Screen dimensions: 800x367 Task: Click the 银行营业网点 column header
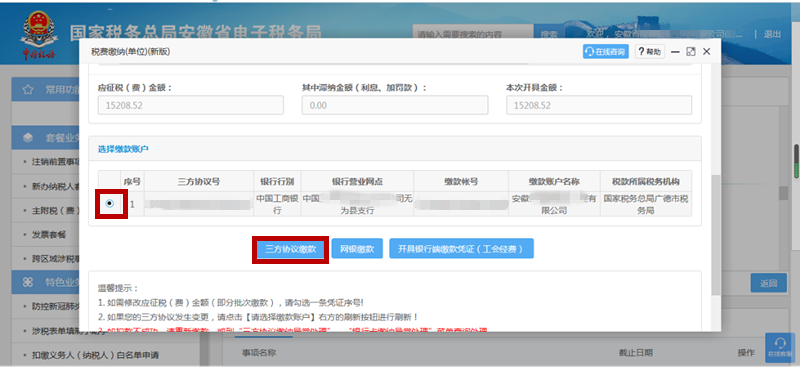click(x=357, y=181)
